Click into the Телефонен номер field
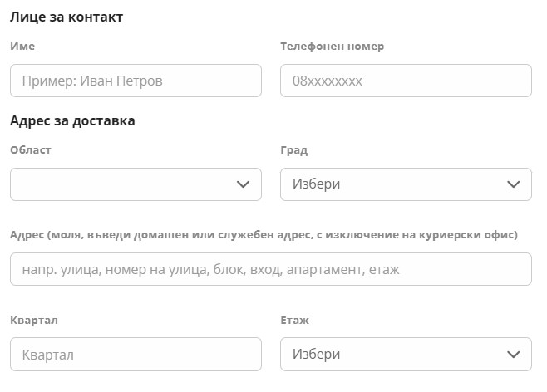547x392 pixels. tap(406, 81)
